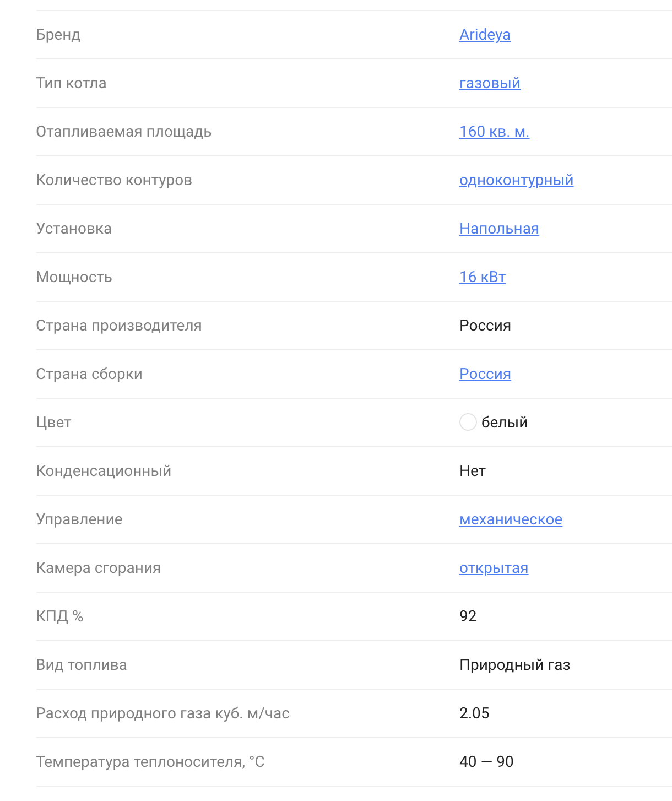672x801 pixels.
Task: Select the одноконтурный link
Action: (516, 180)
